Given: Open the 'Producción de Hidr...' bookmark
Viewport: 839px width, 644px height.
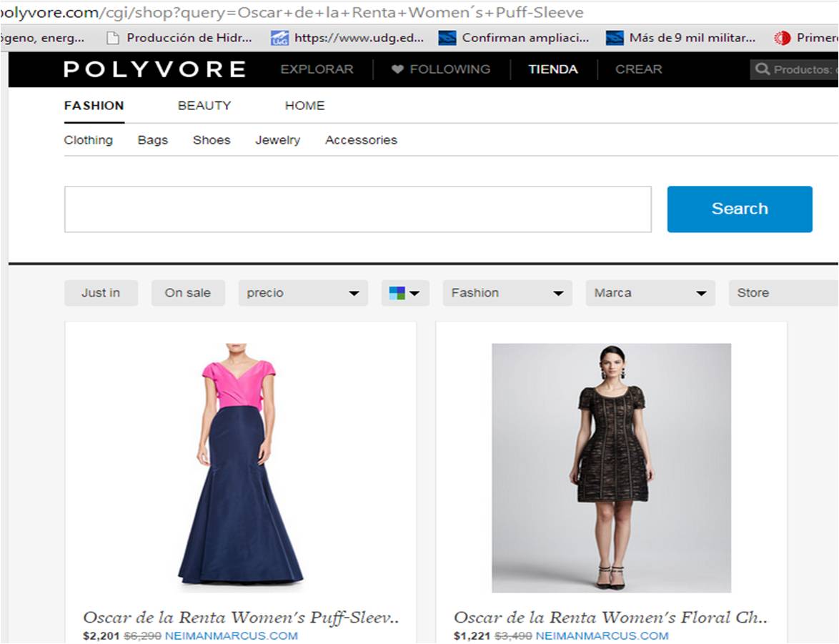Looking at the screenshot, I should coord(179,38).
